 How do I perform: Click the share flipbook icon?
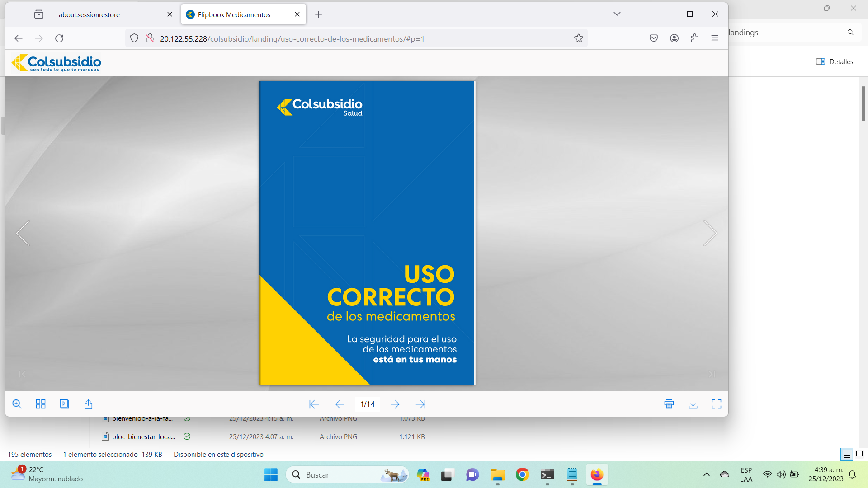pos(88,404)
